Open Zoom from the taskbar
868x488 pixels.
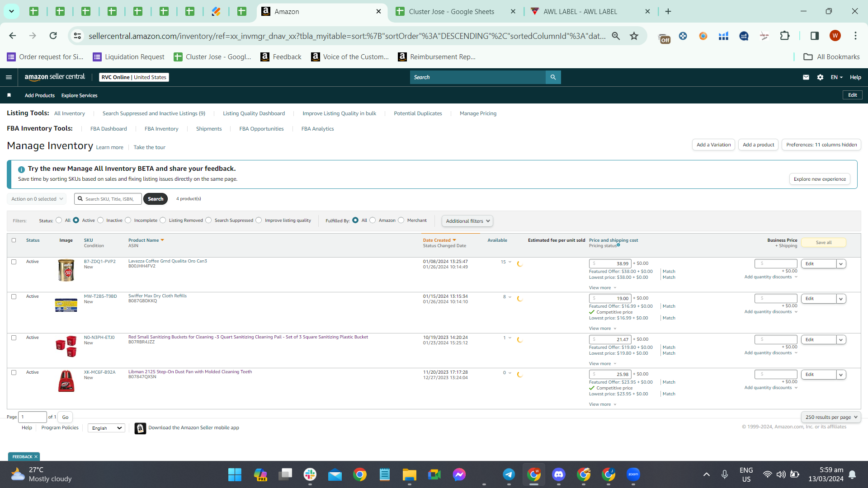tap(633, 474)
